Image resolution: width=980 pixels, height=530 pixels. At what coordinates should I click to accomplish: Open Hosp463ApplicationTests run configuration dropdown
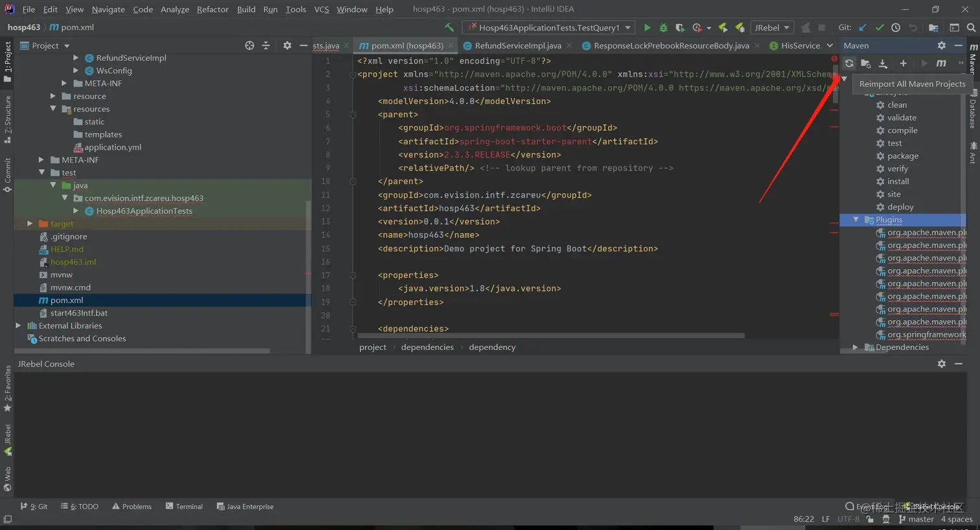(x=548, y=27)
